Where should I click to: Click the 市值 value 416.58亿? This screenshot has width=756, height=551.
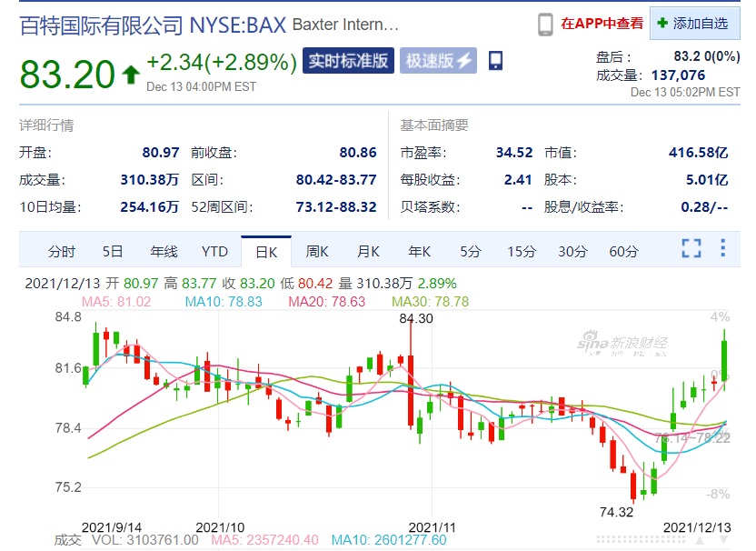[698, 153]
